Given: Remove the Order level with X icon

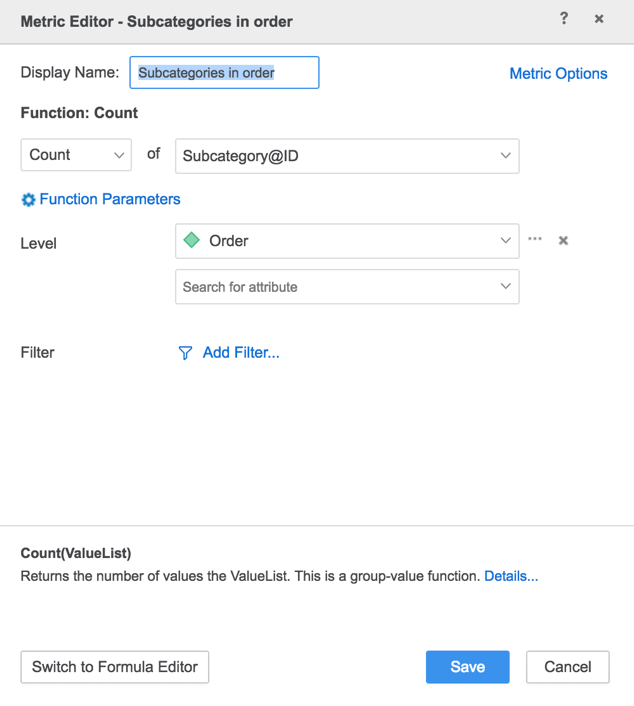Looking at the screenshot, I should [563, 240].
